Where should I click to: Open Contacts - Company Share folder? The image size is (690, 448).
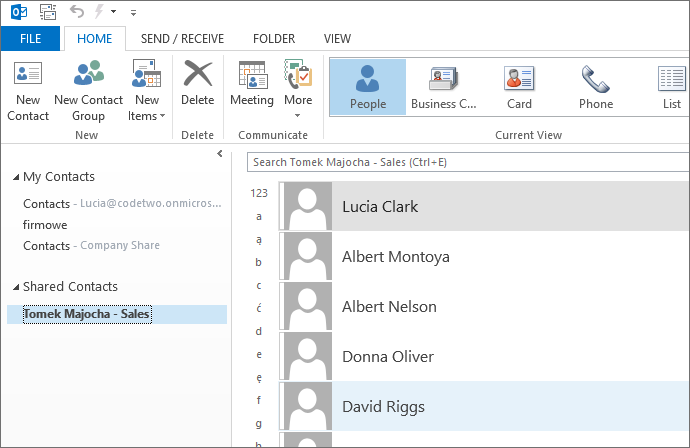tap(91, 246)
